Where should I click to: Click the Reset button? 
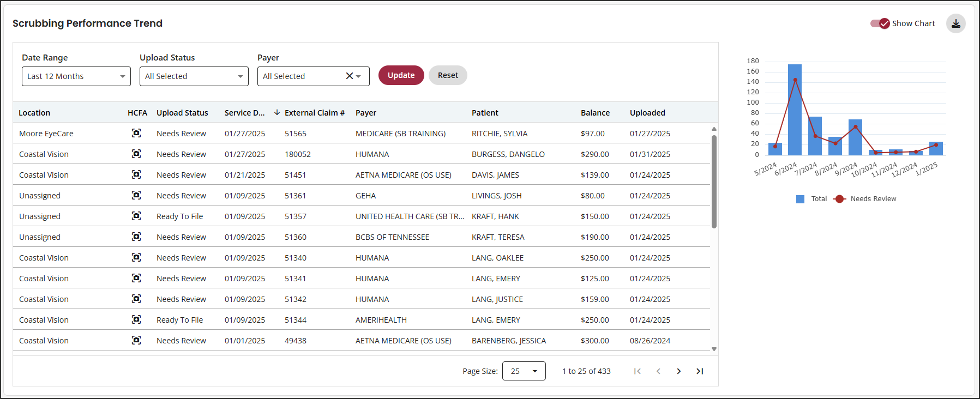[448, 75]
